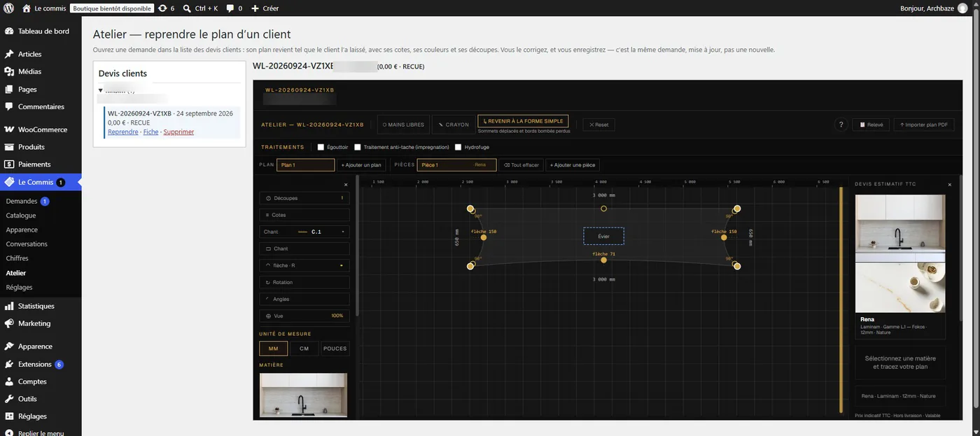This screenshot has height=436, width=980.
Task: Click the home icon beside Le commis
Action: click(x=27, y=8)
